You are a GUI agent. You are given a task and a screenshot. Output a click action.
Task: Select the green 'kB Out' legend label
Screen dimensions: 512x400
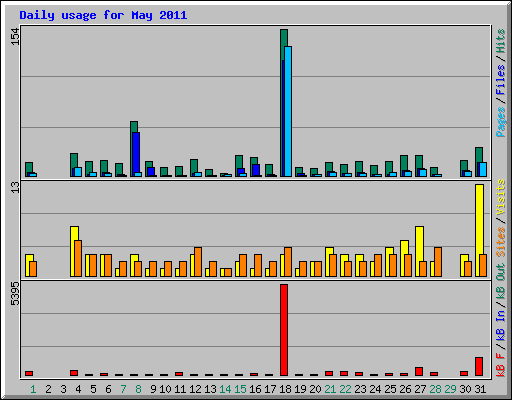500,282
